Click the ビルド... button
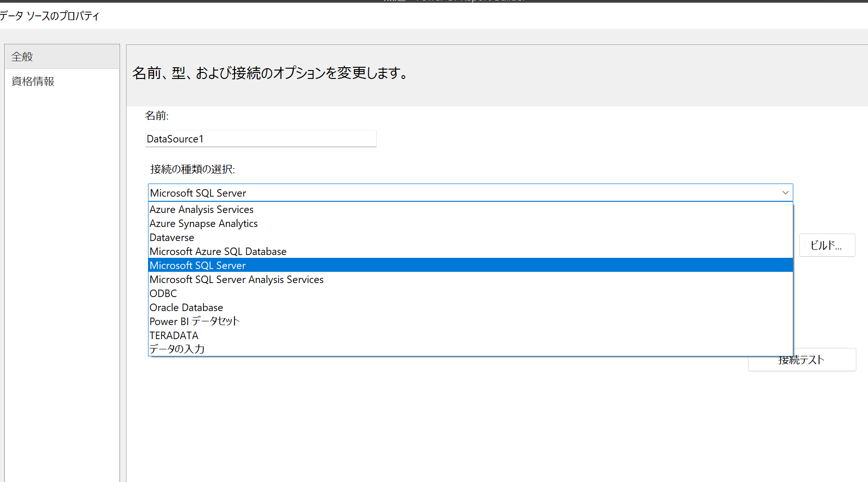 [827, 245]
